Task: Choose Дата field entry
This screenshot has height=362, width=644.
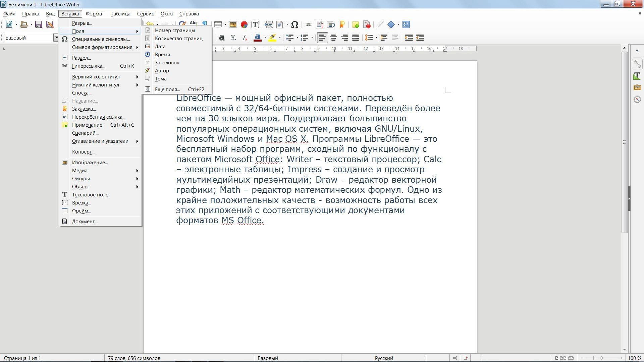Action: [177, 47]
